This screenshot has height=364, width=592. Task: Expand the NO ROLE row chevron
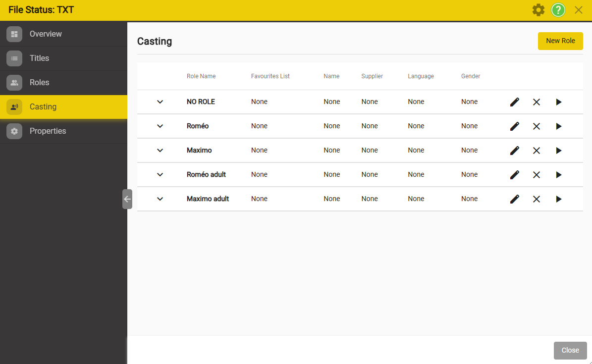pos(160,102)
